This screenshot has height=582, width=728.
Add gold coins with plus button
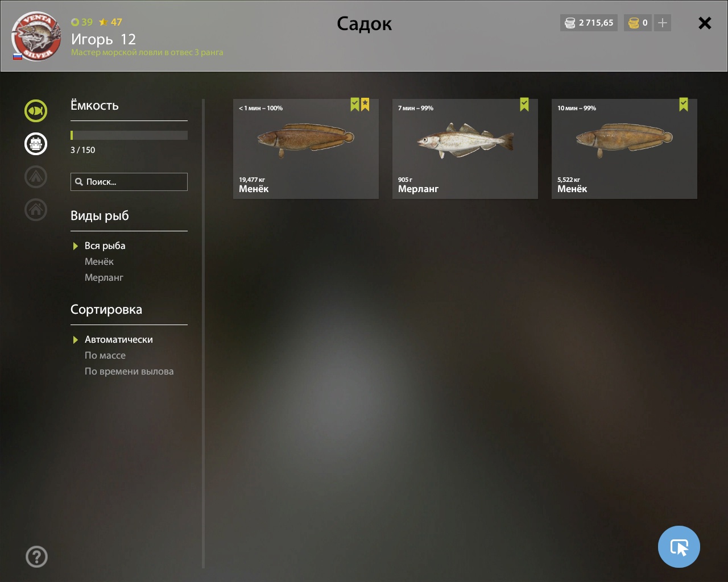[x=663, y=23]
